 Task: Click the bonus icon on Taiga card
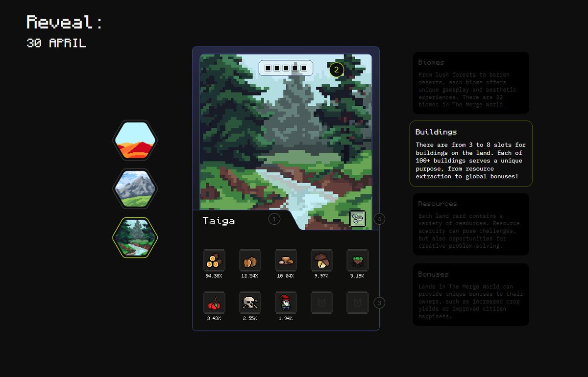pyautogui.click(x=358, y=218)
